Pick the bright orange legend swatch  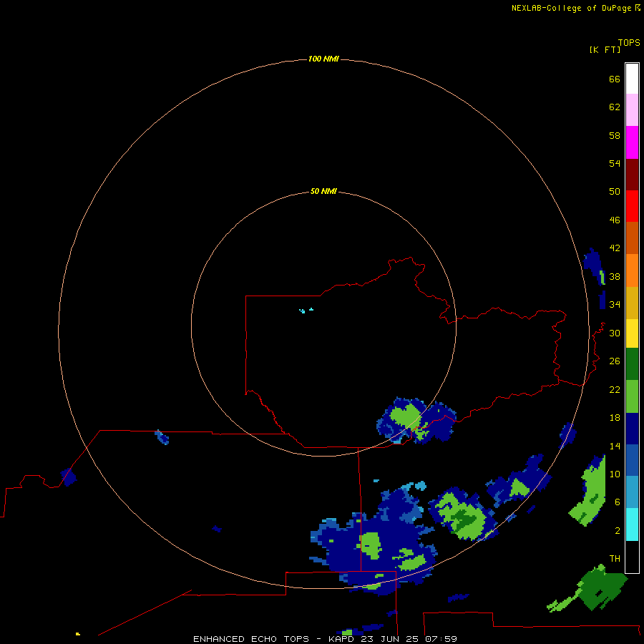tap(632, 270)
